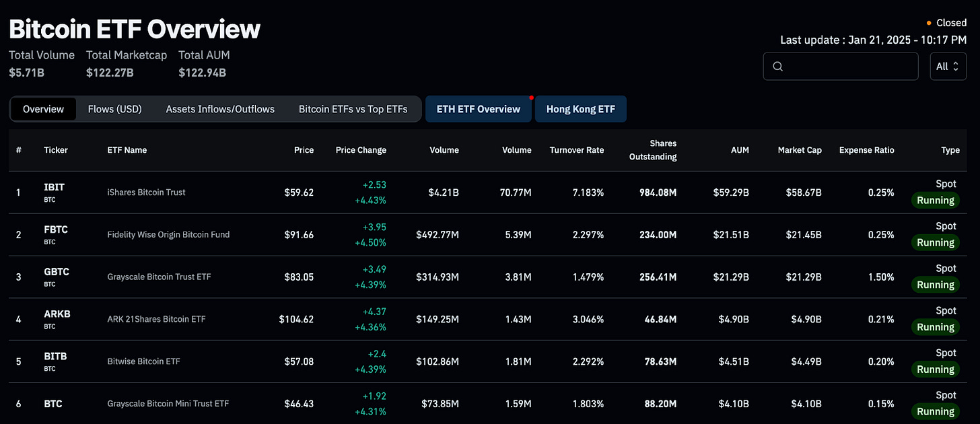This screenshot has width=980, height=424.
Task: Open the All filter dropdown
Action: (x=948, y=66)
